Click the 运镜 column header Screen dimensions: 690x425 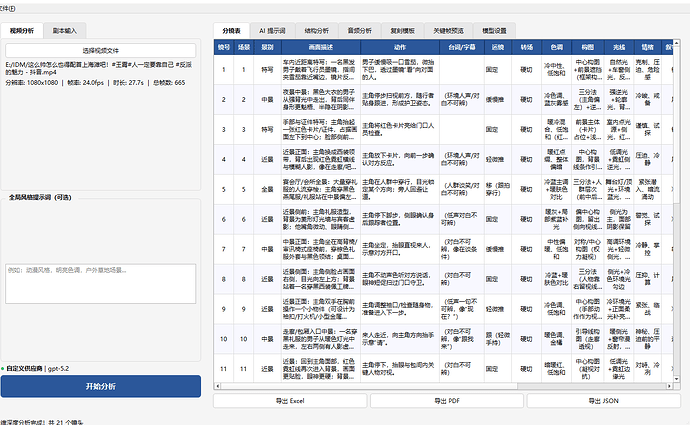point(498,47)
